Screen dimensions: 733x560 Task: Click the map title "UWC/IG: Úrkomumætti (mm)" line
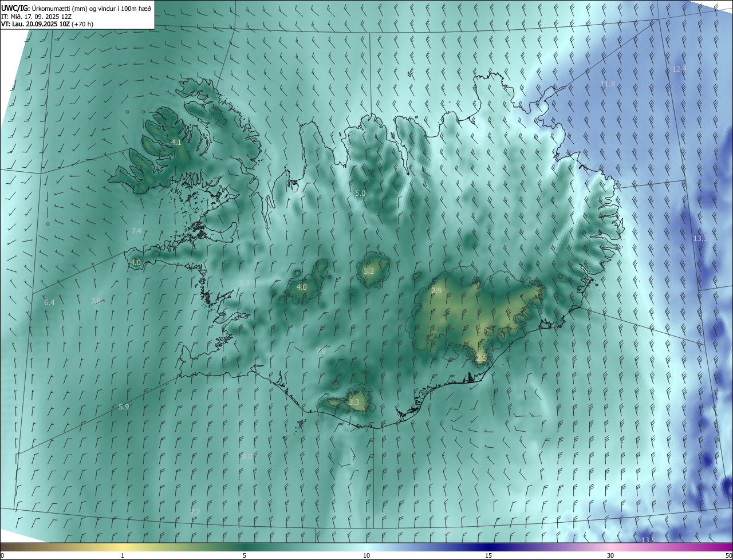click(x=76, y=7)
